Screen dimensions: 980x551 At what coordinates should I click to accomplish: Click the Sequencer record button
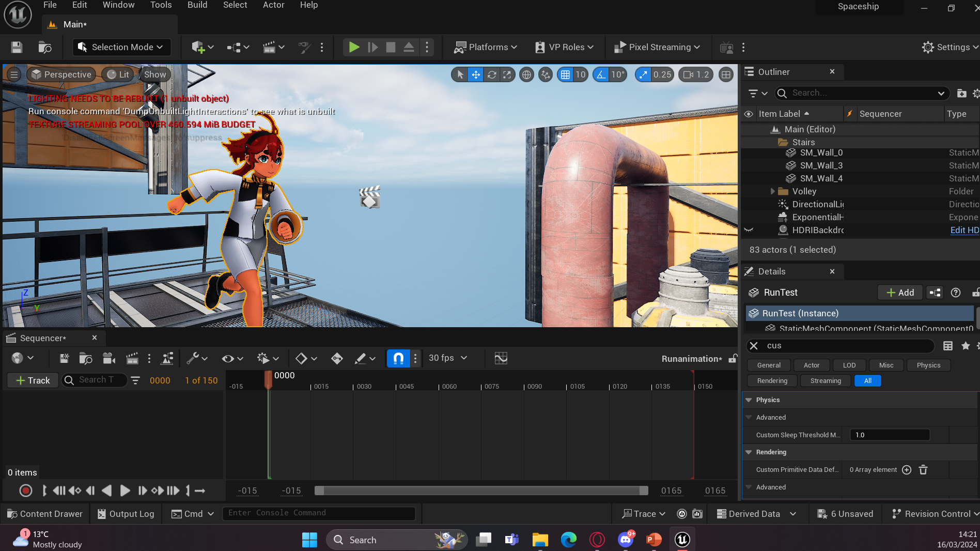(25, 491)
